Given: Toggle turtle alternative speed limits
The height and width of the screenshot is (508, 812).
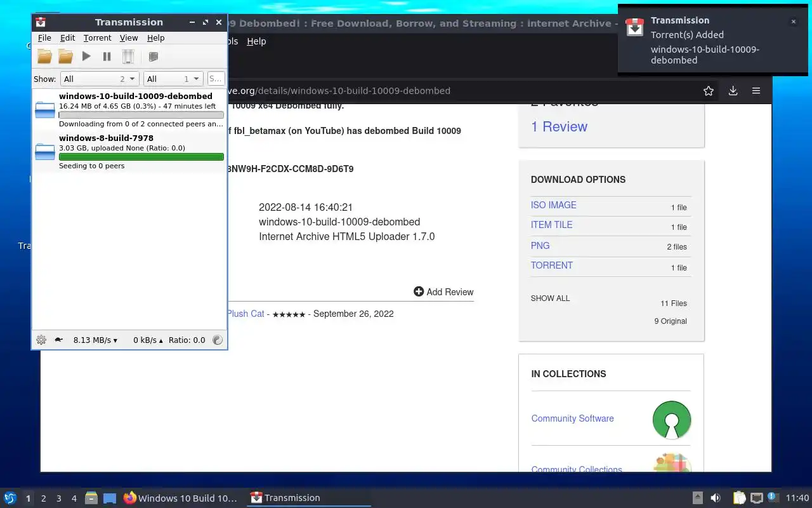Looking at the screenshot, I should (58, 340).
